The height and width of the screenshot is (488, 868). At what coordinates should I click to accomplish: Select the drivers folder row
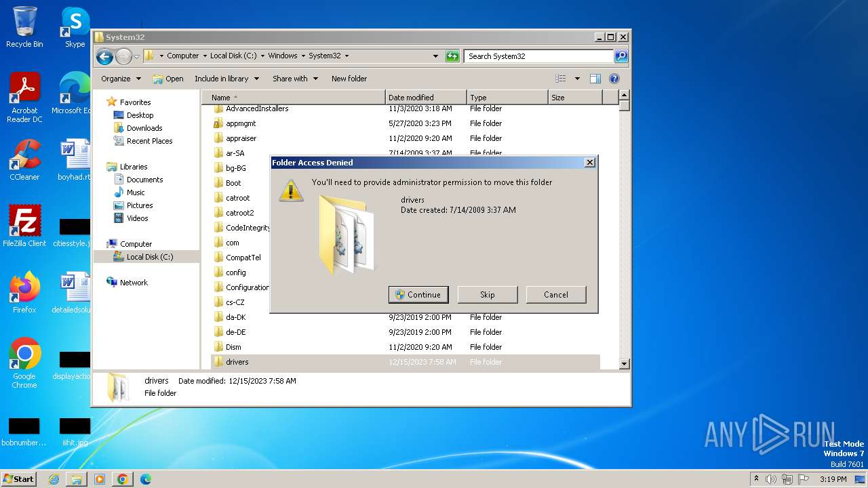point(406,362)
